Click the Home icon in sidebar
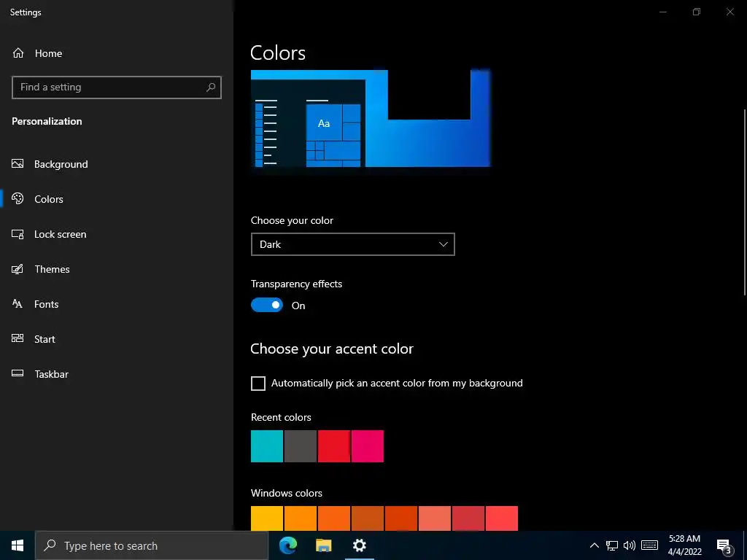Viewport: 747px width, 560px height. (x=18, y=52)
